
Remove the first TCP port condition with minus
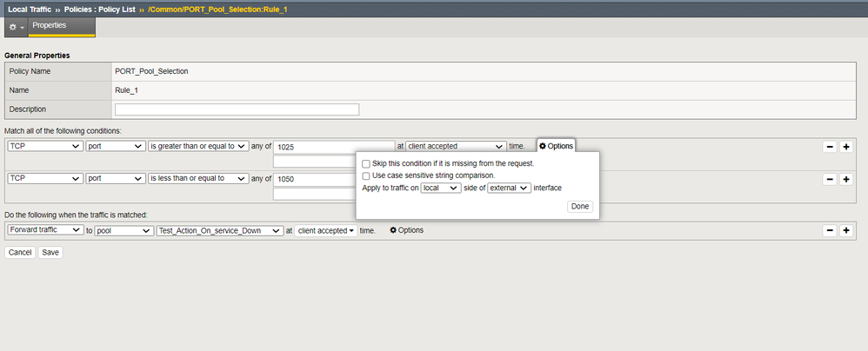coord(829,147)
